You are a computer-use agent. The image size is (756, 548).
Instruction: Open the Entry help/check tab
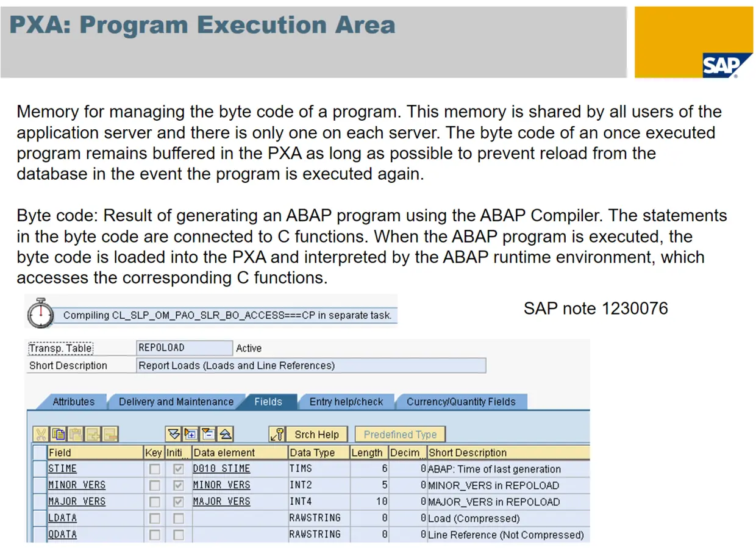coord(346,402)
